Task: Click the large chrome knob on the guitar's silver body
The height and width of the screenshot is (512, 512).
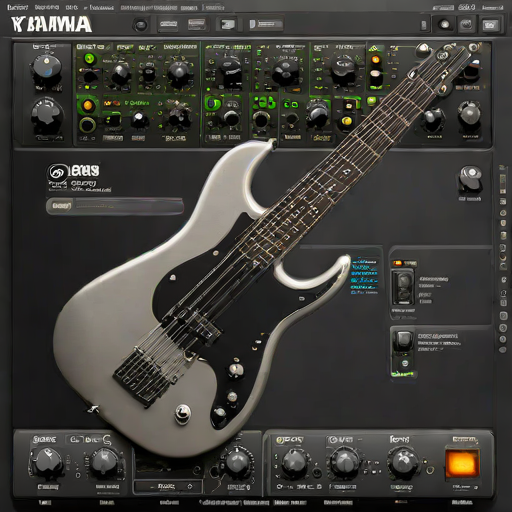Action: coord(183,414)
